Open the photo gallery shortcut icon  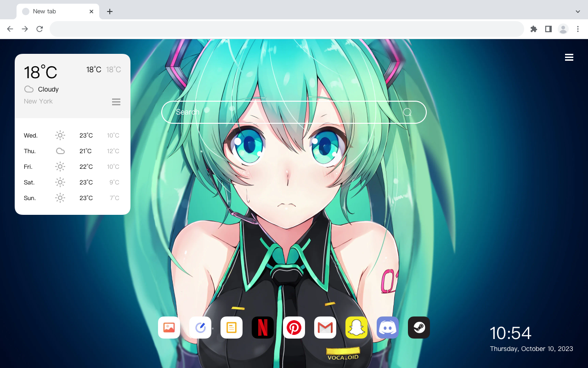click(x=169, y=328)
